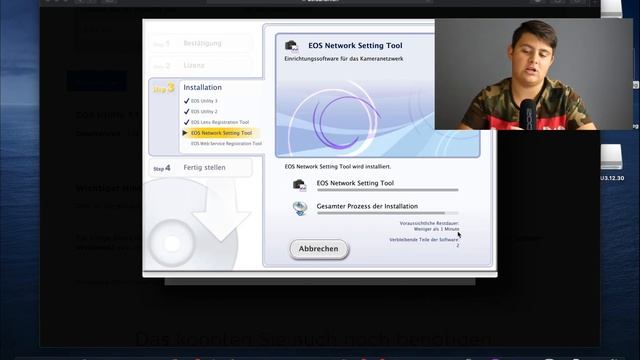Screen dimensions: 640x360
Task: Select the faded Step 1 Bestätigung entry
Action: [200, 43]
